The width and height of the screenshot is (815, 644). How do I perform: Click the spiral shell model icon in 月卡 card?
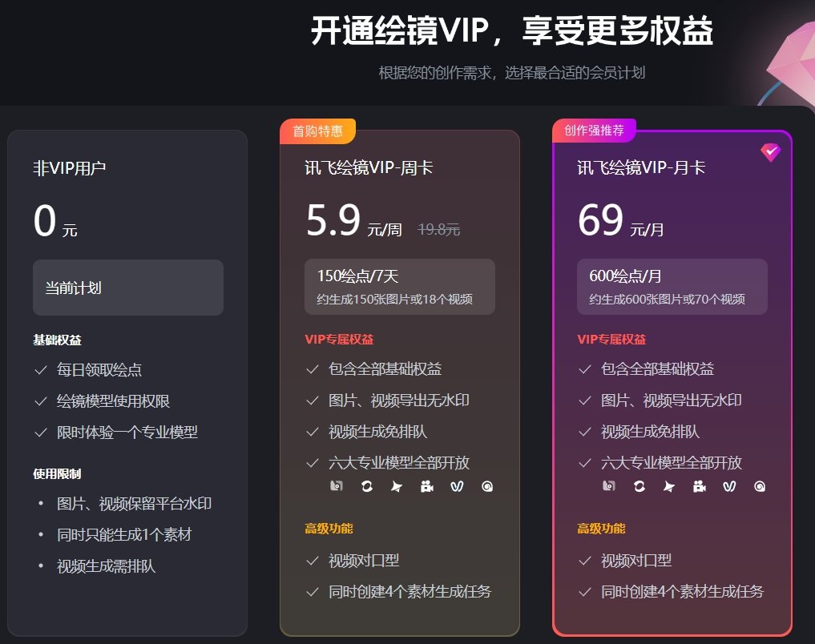click(x=760, y=486)
